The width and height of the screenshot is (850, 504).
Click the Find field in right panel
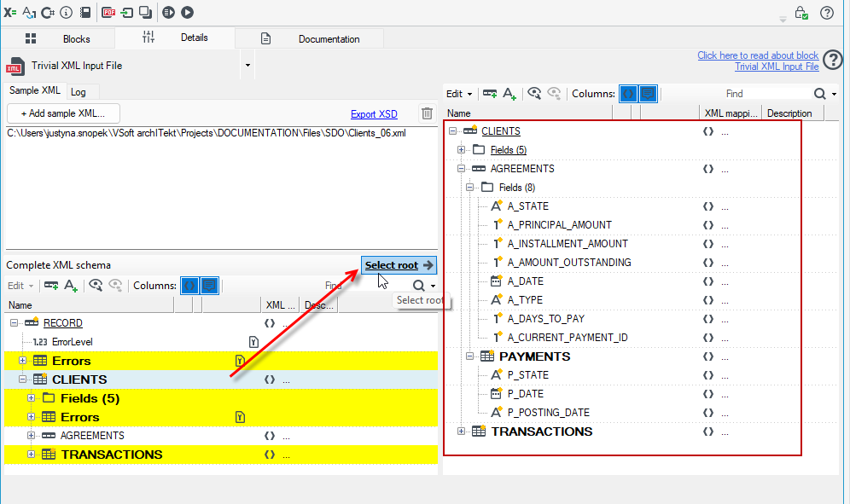pos(766,94)
